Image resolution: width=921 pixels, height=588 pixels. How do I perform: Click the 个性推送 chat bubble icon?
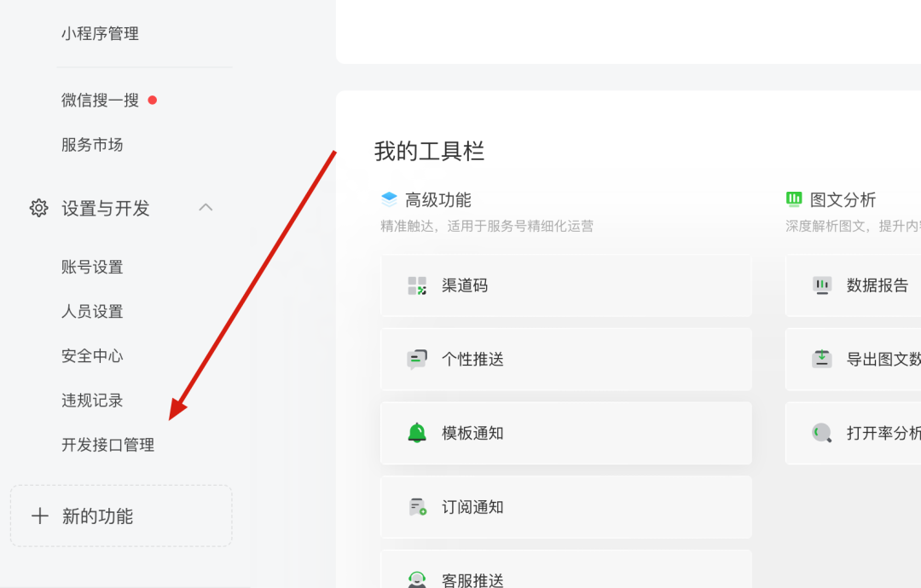416,360
